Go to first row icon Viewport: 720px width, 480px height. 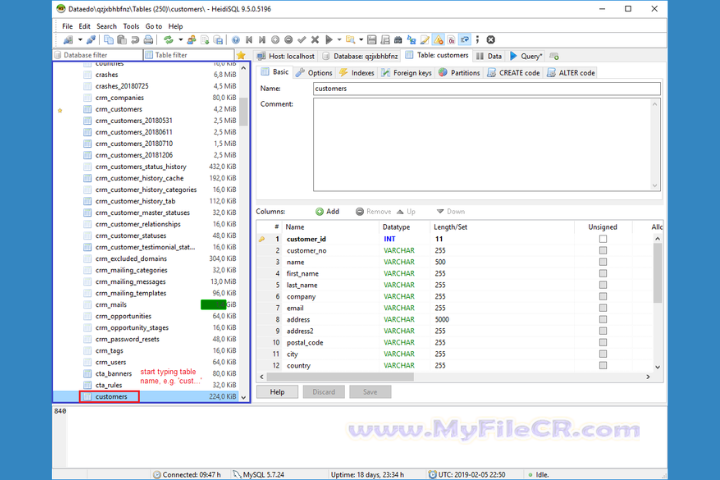[249, 40]
